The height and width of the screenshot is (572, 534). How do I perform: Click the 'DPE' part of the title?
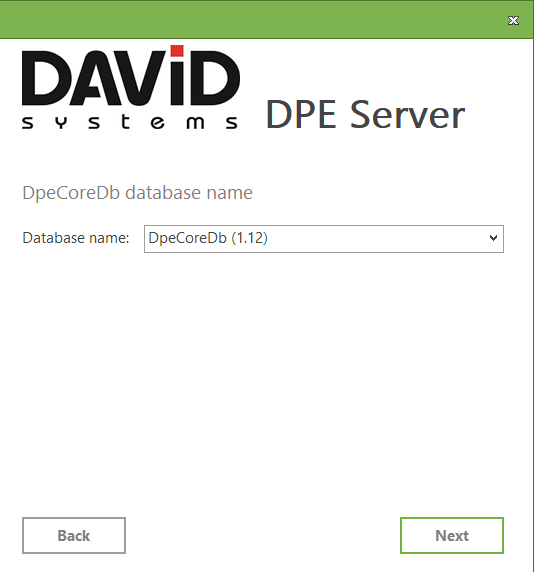coord(301,115)
